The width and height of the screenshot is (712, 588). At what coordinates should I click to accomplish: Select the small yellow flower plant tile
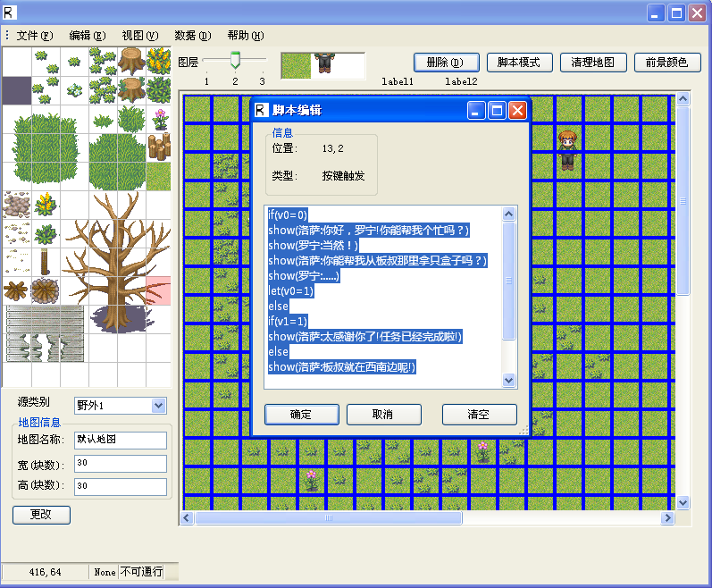45,205
